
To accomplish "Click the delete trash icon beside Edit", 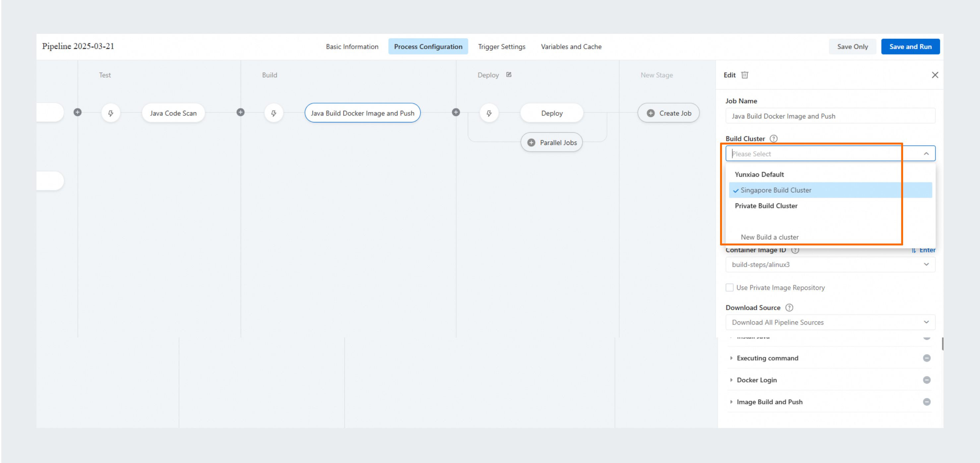I will 745,75.
